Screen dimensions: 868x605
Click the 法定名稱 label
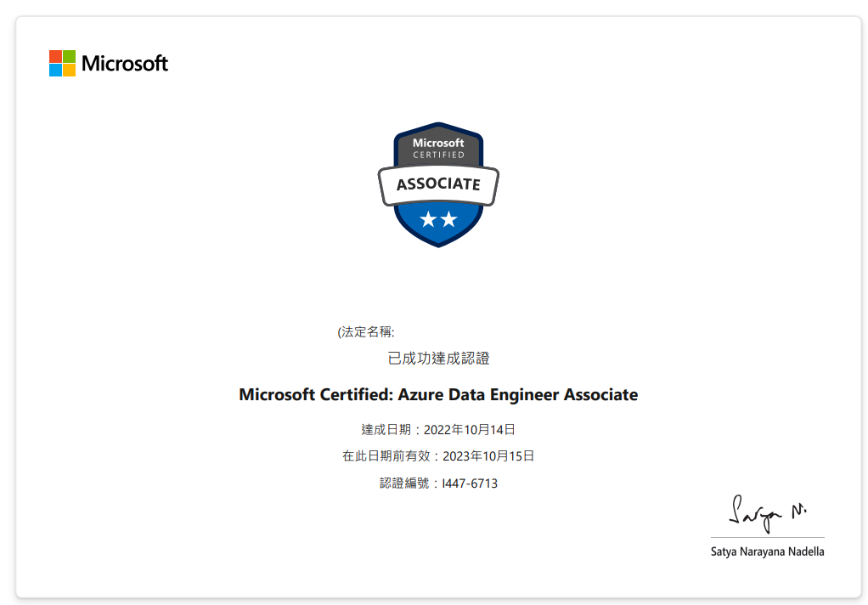point(366,332)
